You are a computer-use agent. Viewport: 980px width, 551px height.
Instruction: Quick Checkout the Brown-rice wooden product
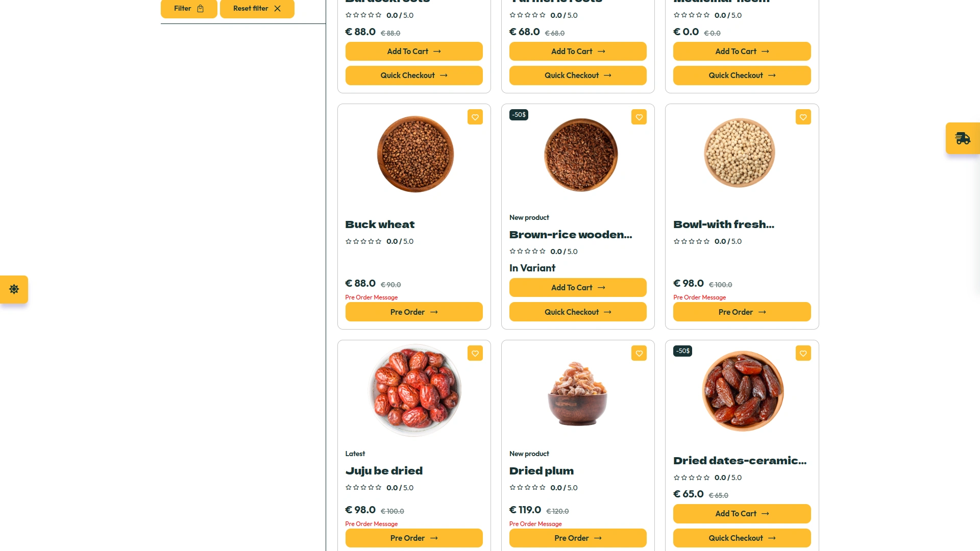(577, 312)
